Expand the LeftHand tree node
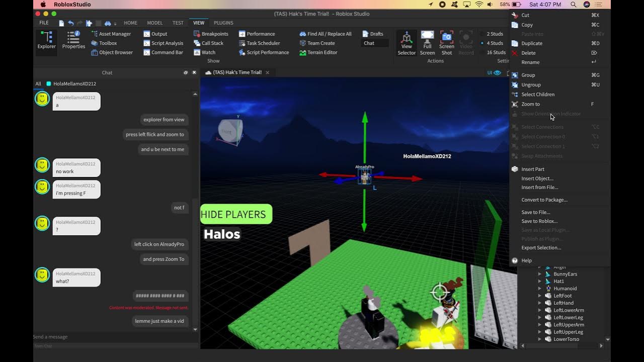The image size is (644, 362). click(x=540, y=303)
